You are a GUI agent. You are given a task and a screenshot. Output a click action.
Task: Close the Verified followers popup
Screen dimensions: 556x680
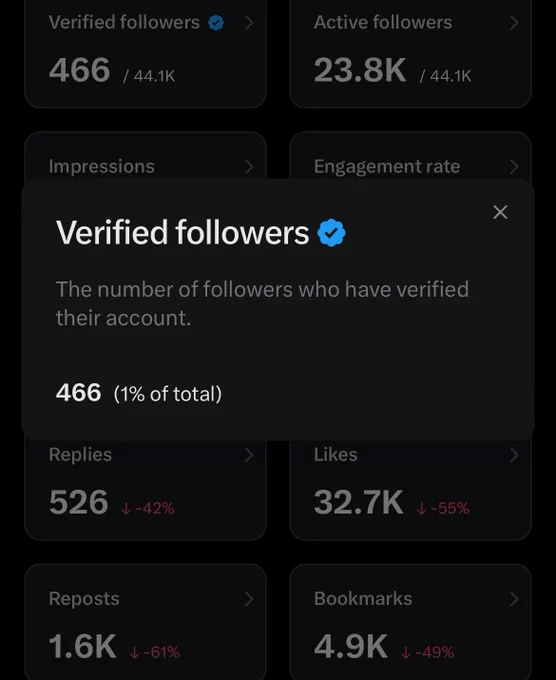[500, 212]
